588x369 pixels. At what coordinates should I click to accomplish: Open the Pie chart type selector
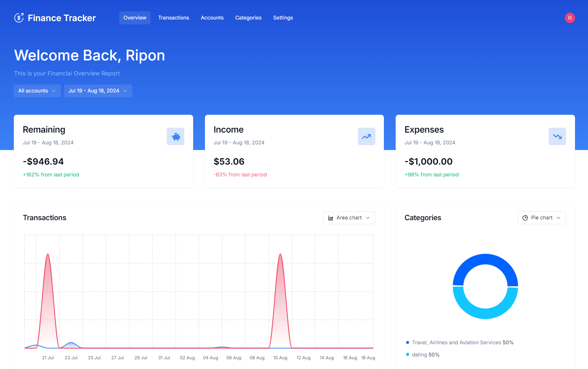pos(542,217)
